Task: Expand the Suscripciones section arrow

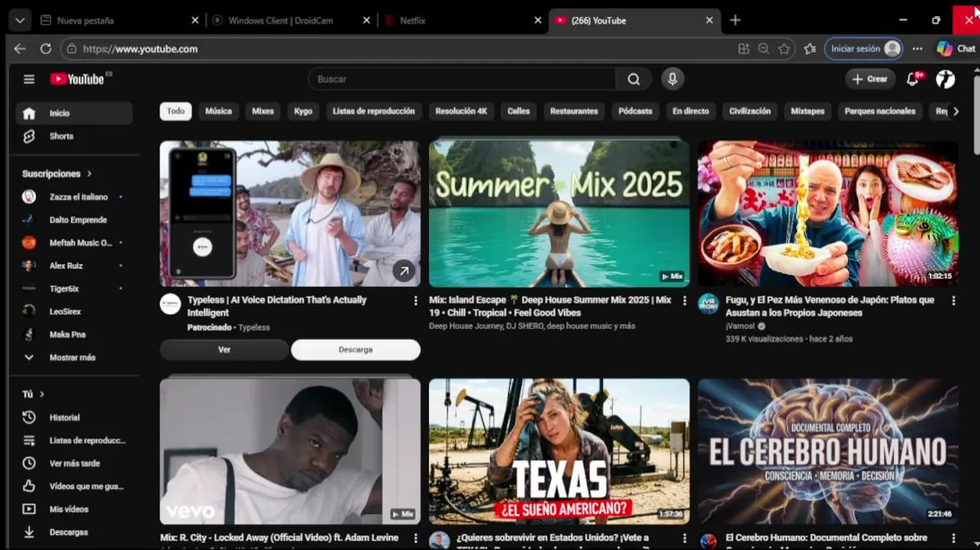Action: [89, 173]
